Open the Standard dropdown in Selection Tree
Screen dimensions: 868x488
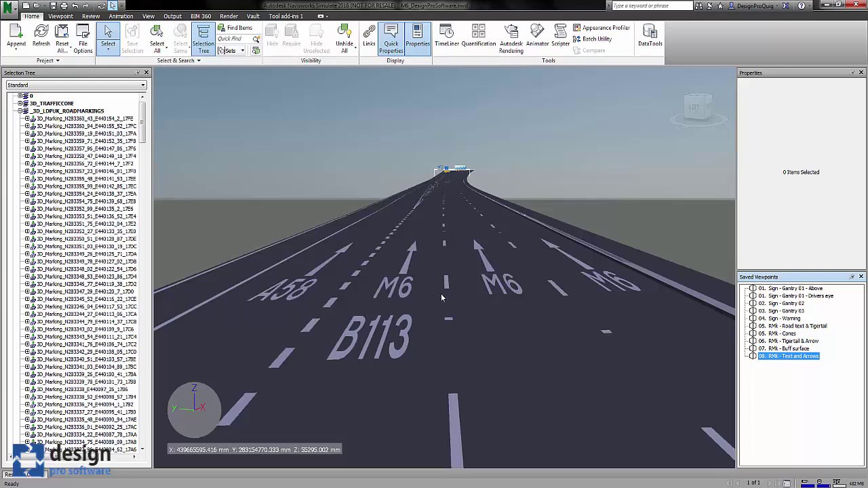(x=76, y=85)
